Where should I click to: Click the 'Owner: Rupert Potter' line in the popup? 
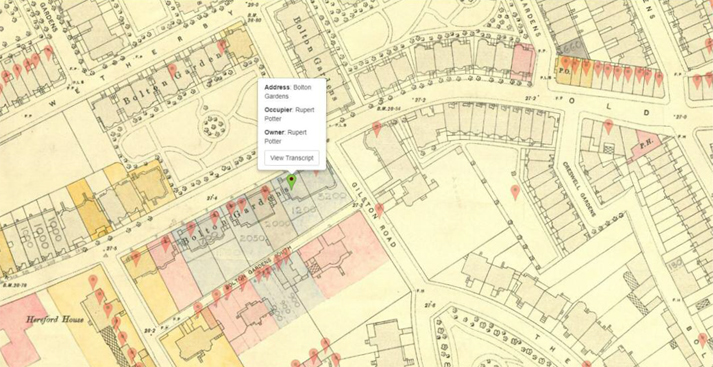tap(286, 136)
